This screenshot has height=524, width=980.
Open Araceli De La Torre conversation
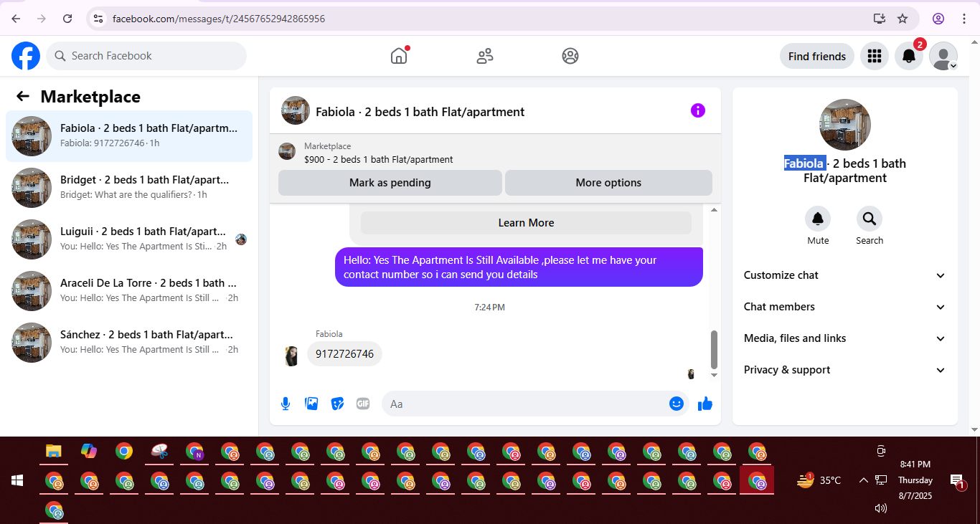[x=129, y=291]
